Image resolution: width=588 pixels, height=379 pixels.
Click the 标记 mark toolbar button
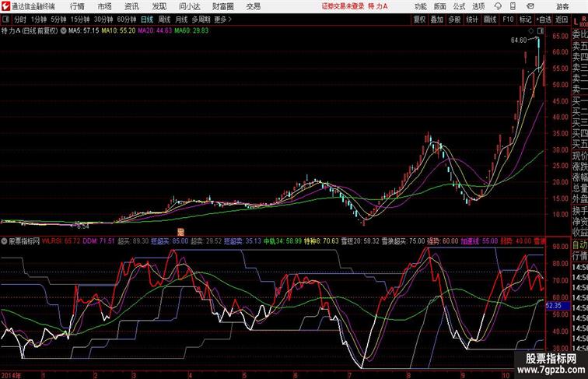click(525, 19)
